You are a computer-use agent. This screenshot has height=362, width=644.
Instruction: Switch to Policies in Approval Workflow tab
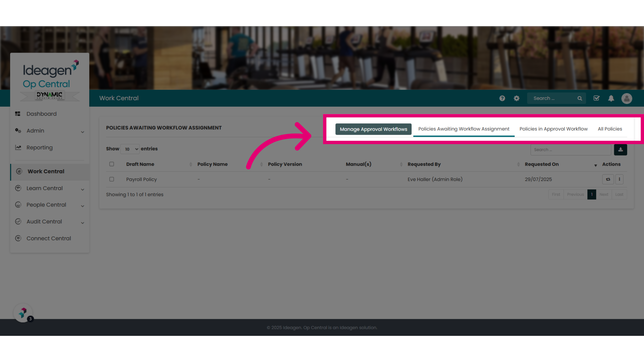[553, 129]
